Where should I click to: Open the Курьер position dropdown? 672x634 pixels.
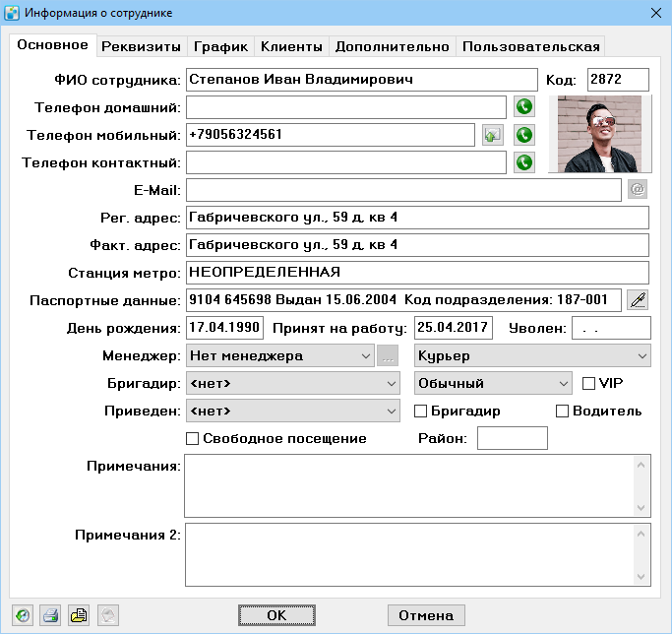click(x=532, y=355)
